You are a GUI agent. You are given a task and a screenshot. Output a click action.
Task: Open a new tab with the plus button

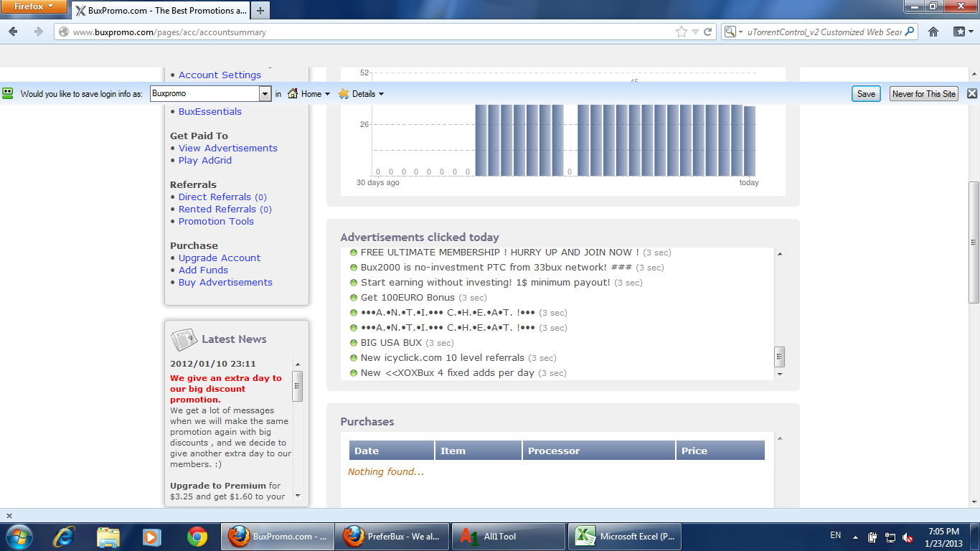point(260,11)
